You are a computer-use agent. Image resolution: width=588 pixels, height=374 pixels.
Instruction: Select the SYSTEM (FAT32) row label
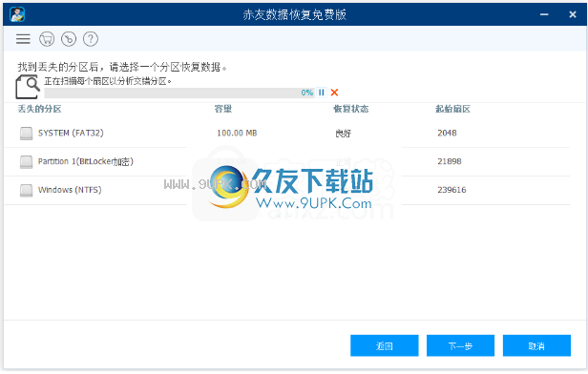tap(71, 133)
